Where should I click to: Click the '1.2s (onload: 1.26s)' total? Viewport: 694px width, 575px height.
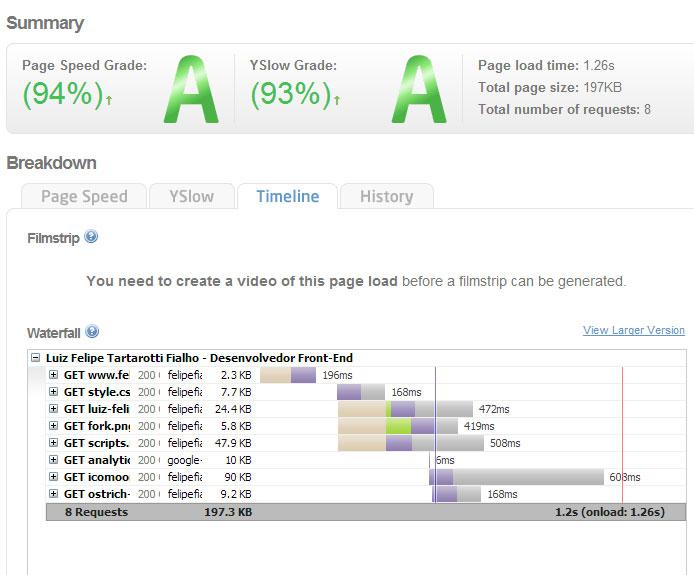[x=610, y=512]
